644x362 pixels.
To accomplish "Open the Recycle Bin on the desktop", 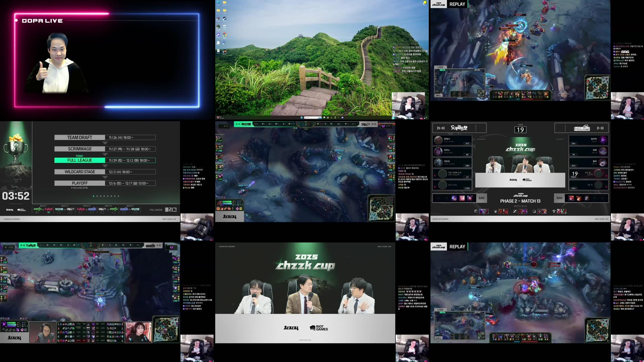I will coord(225,26).
